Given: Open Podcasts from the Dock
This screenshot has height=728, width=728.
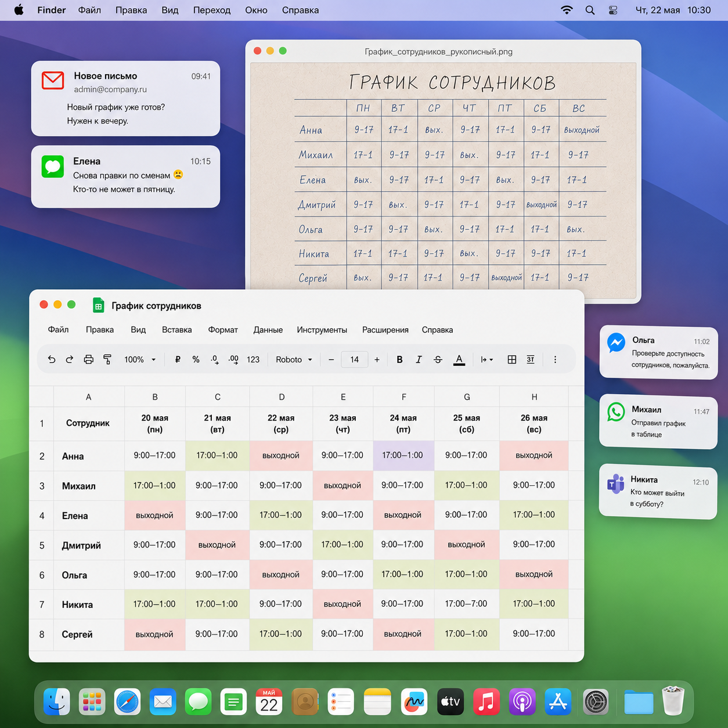Looking at the screenshot, I should (522, 702).
